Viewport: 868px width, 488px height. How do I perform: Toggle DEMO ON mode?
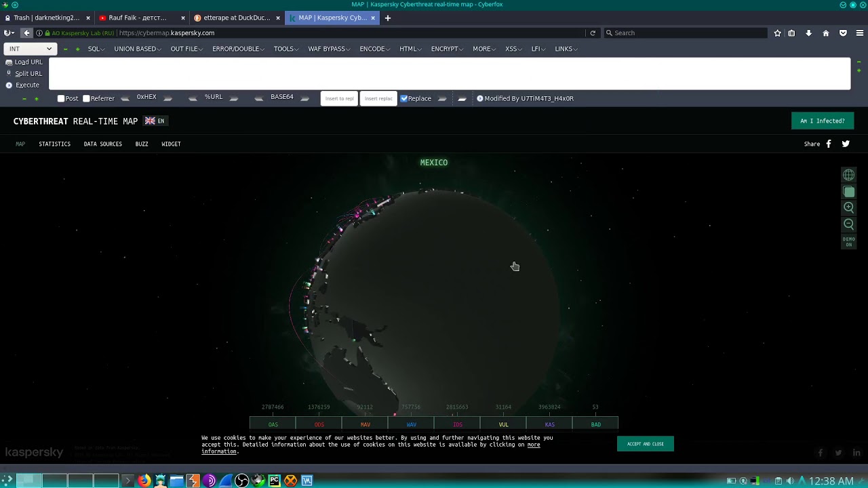tap(848, 242)
